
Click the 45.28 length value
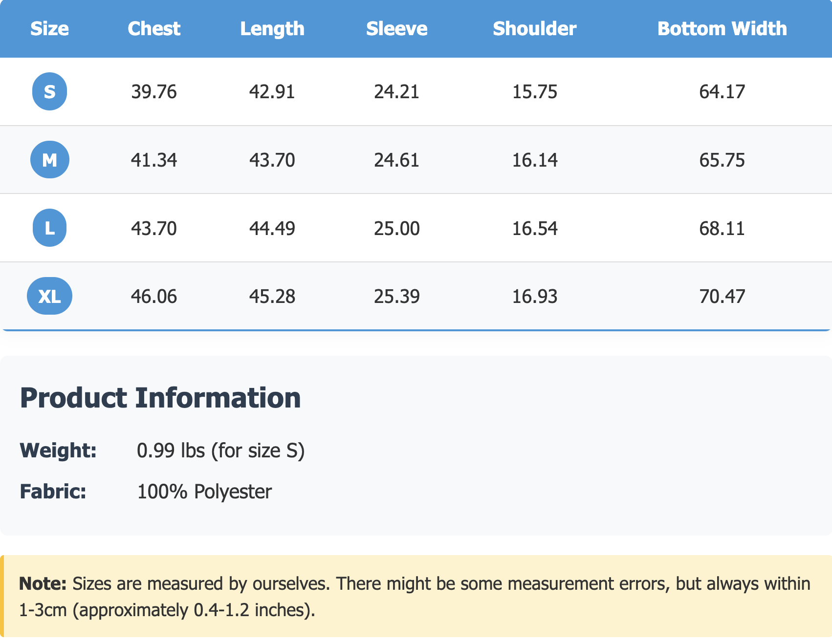tap(272, 297)
